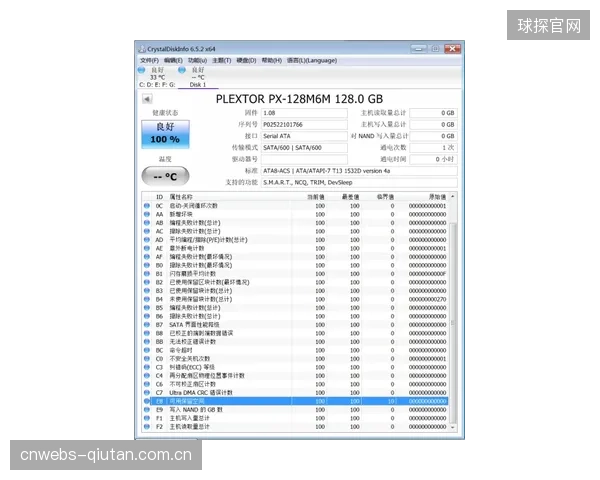The image size is (600, 480).
Task: Click the status dot of attribute B8
Action: point(147,333)
